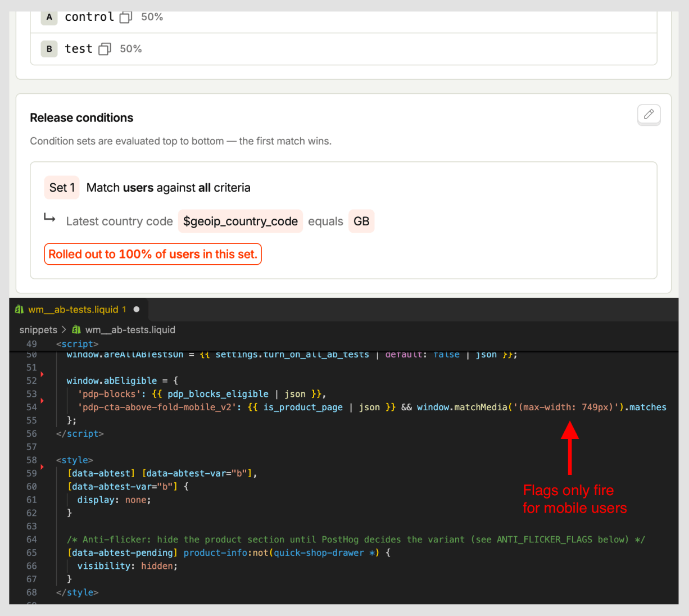Click the Shopify icon in the breadcrumb
The height and width of the screenshot is (616, 689).
point(76,330)
